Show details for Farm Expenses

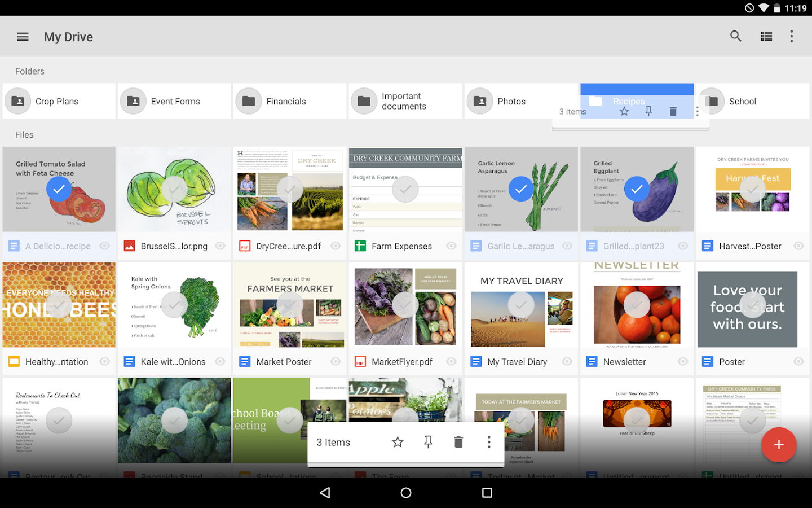[x=451, y=246]
